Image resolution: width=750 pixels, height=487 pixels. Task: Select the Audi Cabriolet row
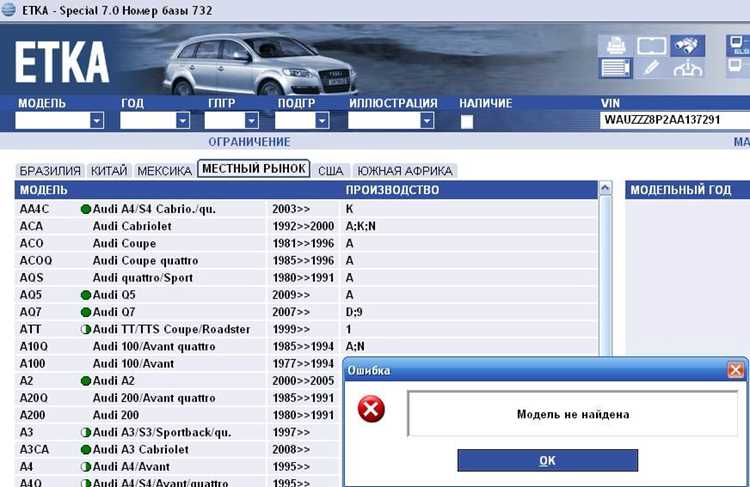coord(306,226)
